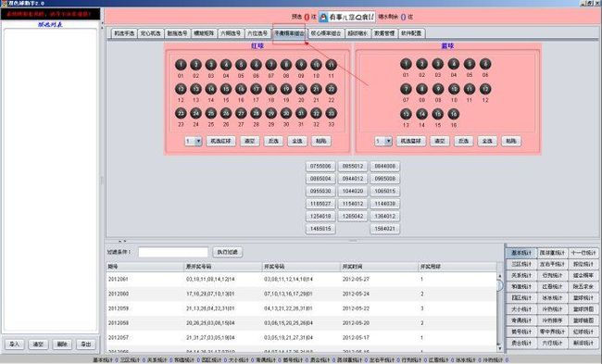Viewport: 602px width, 364px height.
Task: Open the 螺旋矩阵 tab
Action: click(204, 33)
